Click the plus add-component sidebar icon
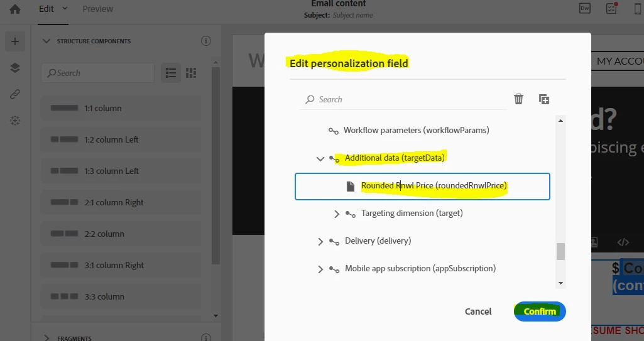644x341 pixels. click(15, 41)
